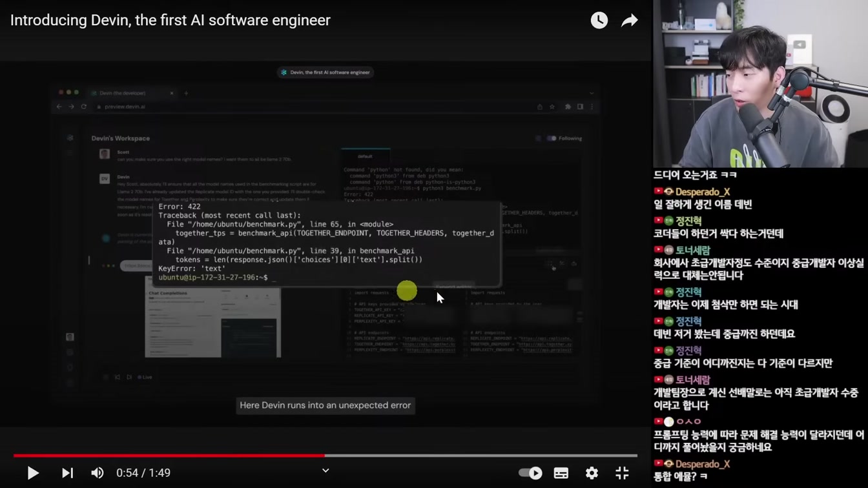Viewport: 868px width, 488px height.
Task: Select the 'default' terminal tab
Action: [365, 156]
